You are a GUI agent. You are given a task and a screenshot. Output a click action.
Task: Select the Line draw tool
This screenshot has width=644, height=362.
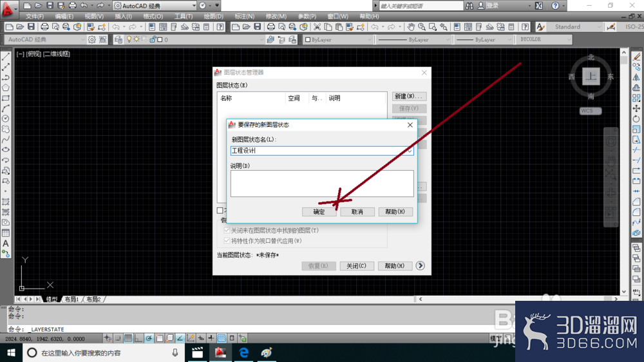click(6, 57)
